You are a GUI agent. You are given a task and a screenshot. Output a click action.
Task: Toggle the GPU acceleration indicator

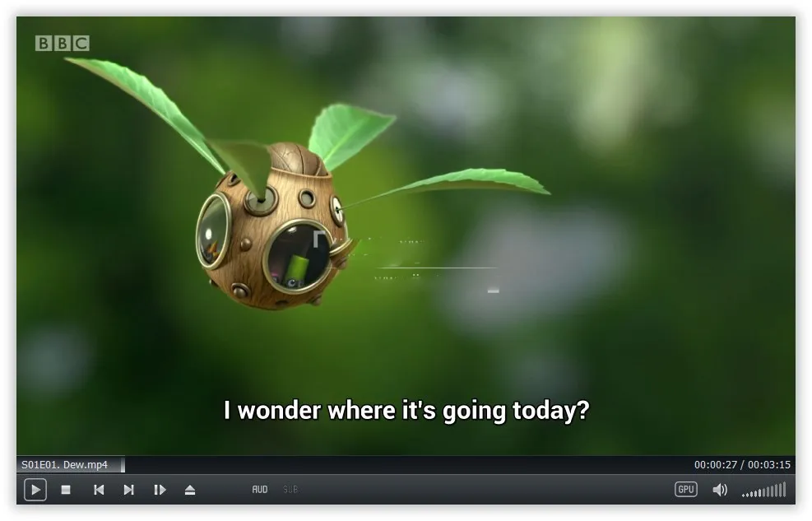686,490
